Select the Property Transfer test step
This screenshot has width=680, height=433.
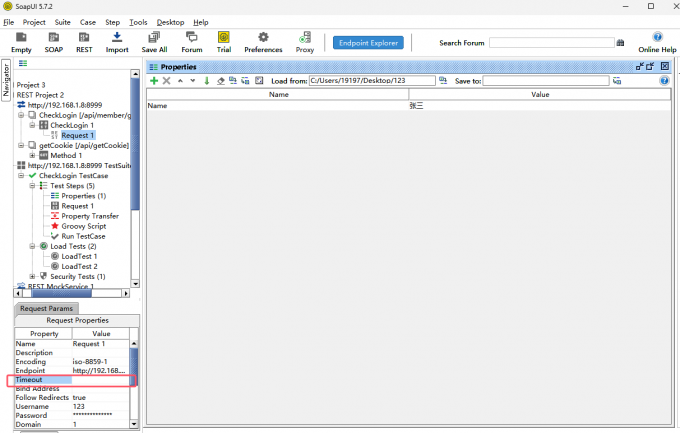click(x=90, y=216)
